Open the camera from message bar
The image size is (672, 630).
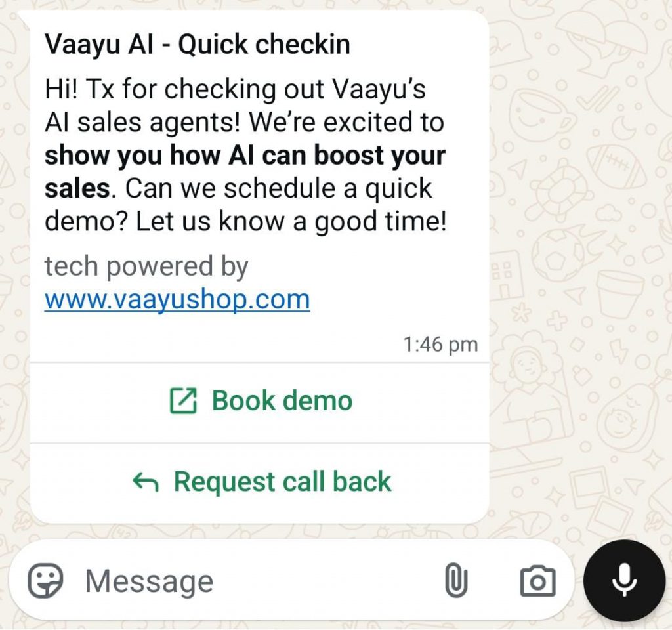(538, 581)
